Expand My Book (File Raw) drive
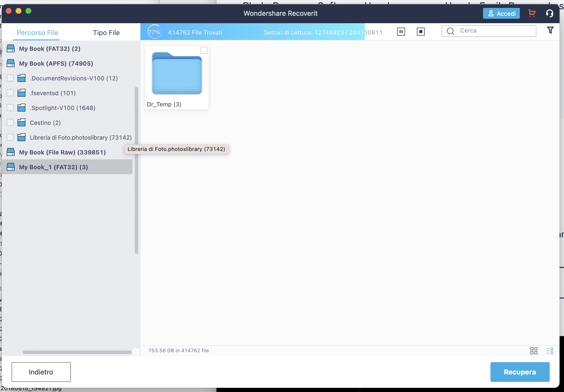This screenshot has height=392, width=564. [x=62, y=152]
